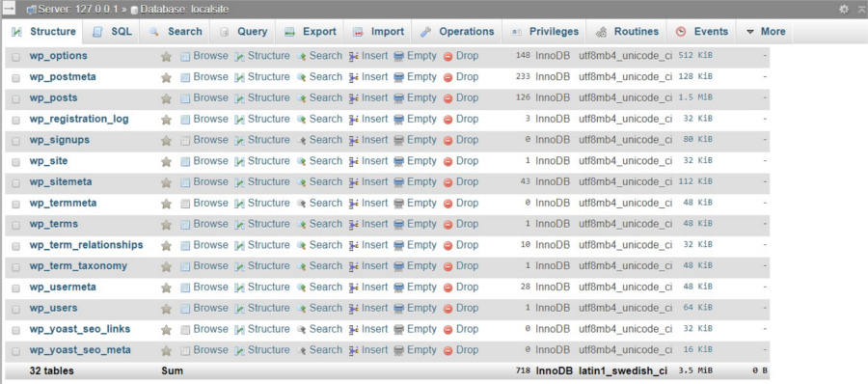This screenshot has width=868, height=384.
Task: Click the Empty icon for wp_posts
Action: coord(398,98)
